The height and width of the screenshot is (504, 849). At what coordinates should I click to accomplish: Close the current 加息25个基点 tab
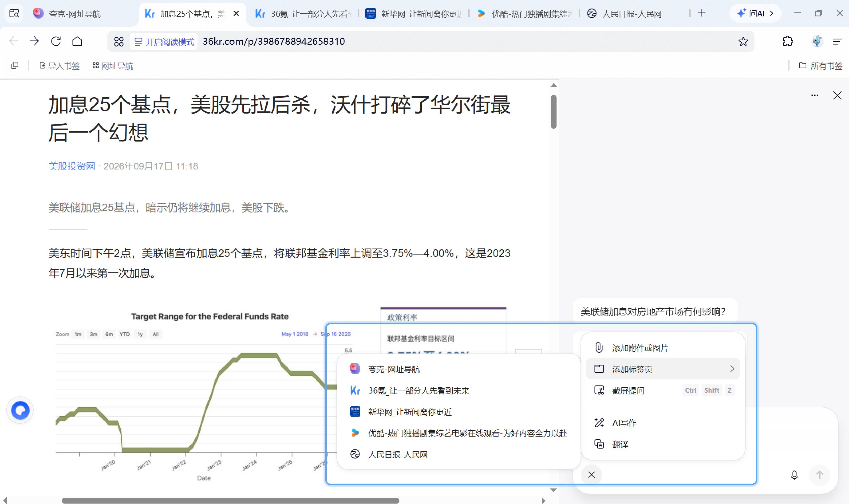237,14
